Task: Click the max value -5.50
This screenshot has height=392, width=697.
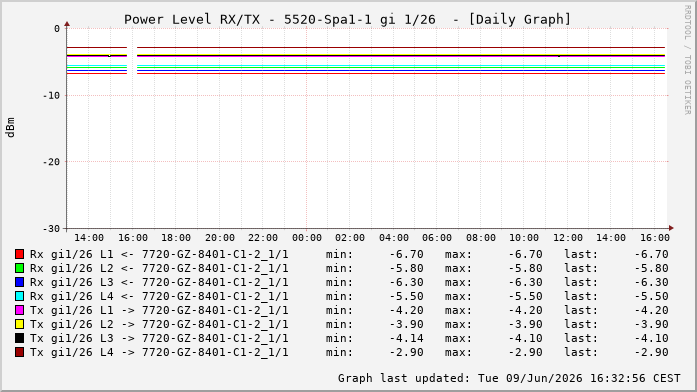Action: (525, 296)
